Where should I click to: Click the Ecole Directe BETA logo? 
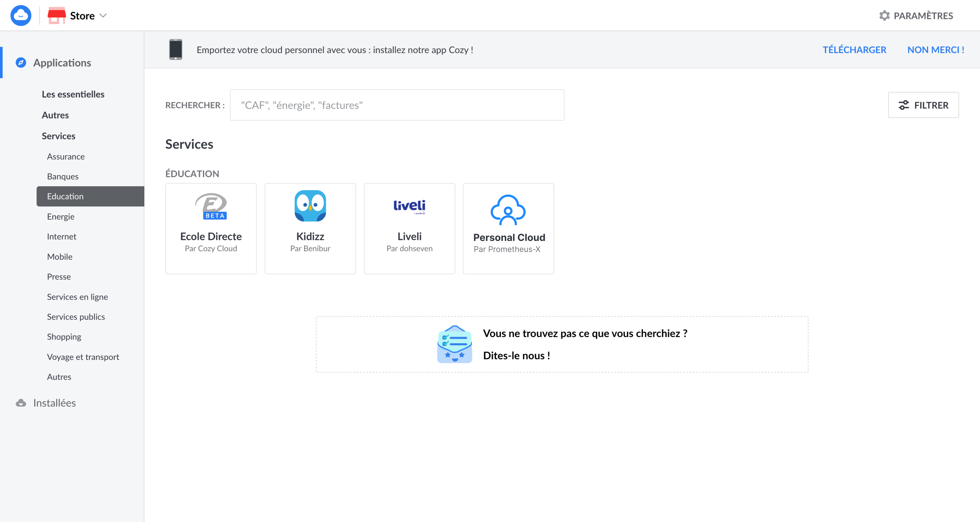tap(211, 206)
